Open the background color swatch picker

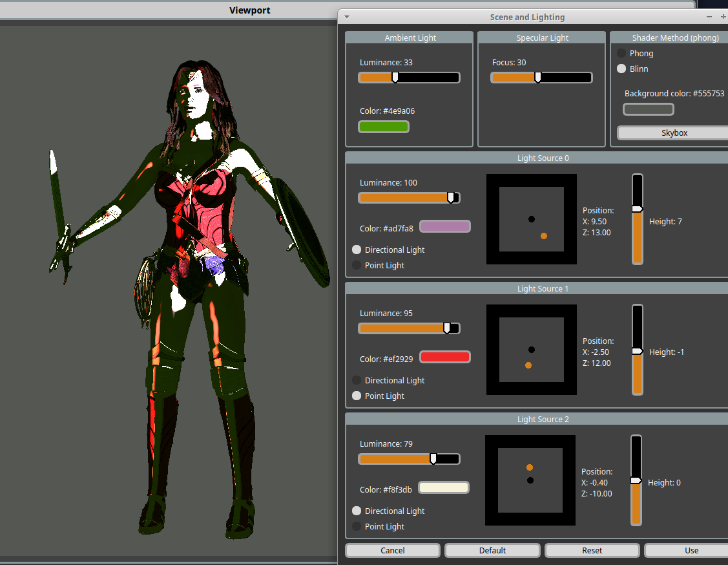pyautogui.click(x=648, y=109)
